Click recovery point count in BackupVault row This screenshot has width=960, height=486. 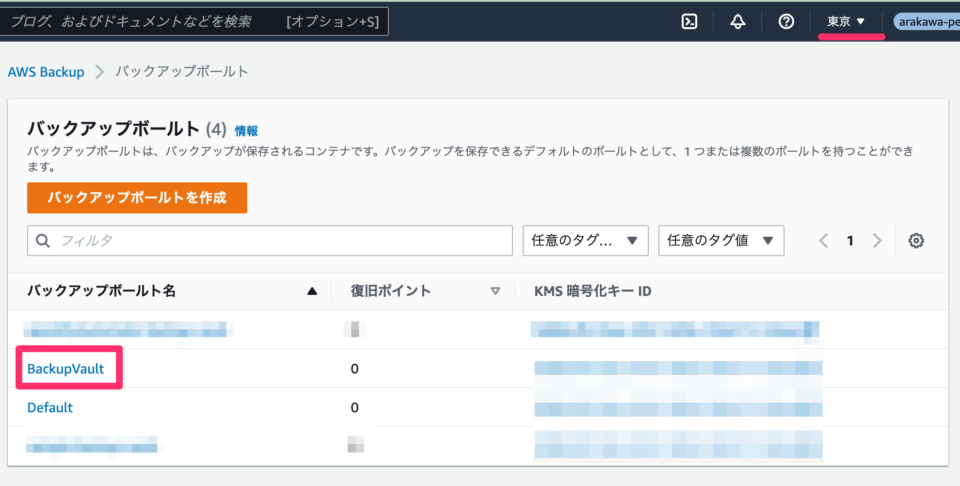(x=354, y=368)
